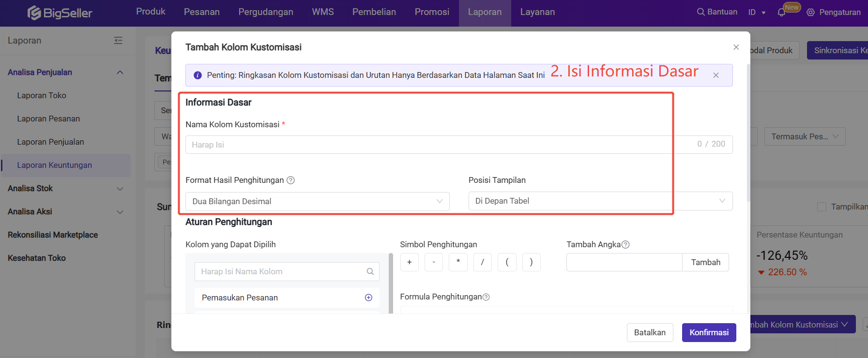Open the Pergudangan top menu
This screenshot has height=358, width=868.
[265, 12]
